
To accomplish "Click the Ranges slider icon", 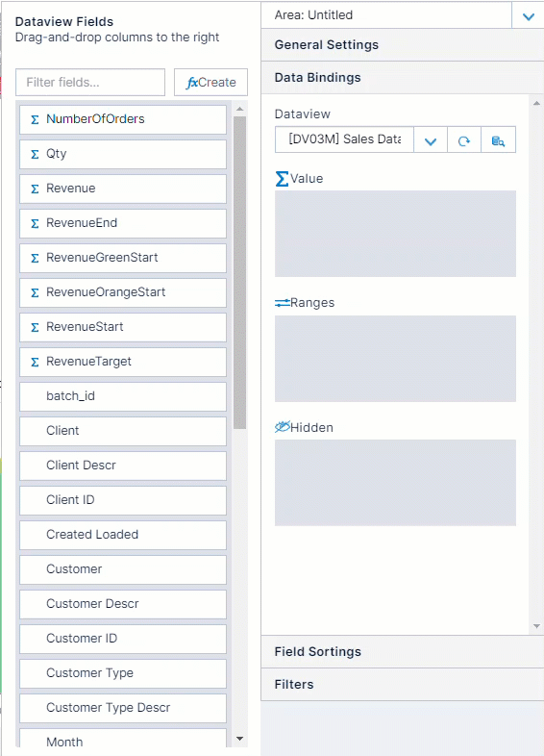I will (283, 303).
